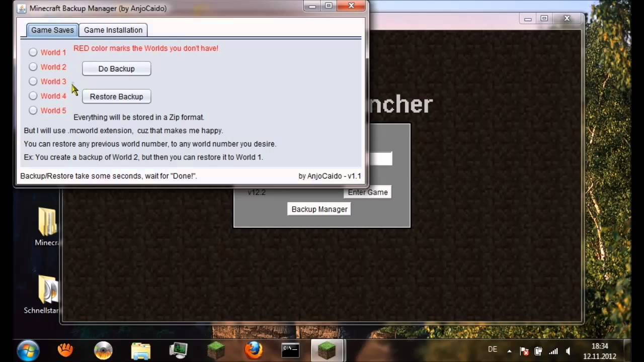The image size is (644, 362).
Task: Open the Action Center flag tray icon
Action: click(524, 351)
